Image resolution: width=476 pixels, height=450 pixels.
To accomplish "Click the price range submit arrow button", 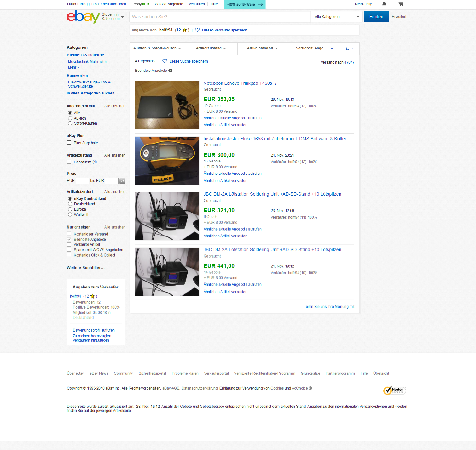I will click(122, 181).
